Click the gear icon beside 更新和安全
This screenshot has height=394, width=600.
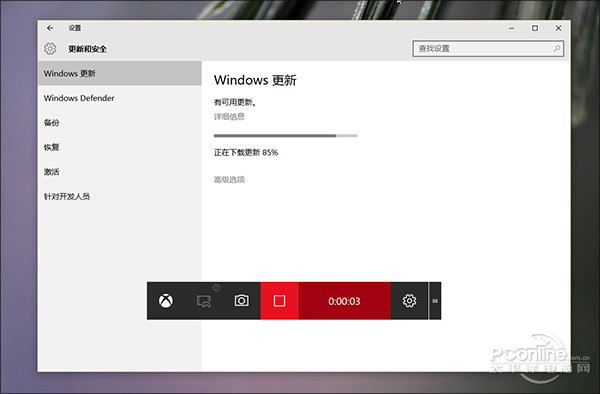50,49
